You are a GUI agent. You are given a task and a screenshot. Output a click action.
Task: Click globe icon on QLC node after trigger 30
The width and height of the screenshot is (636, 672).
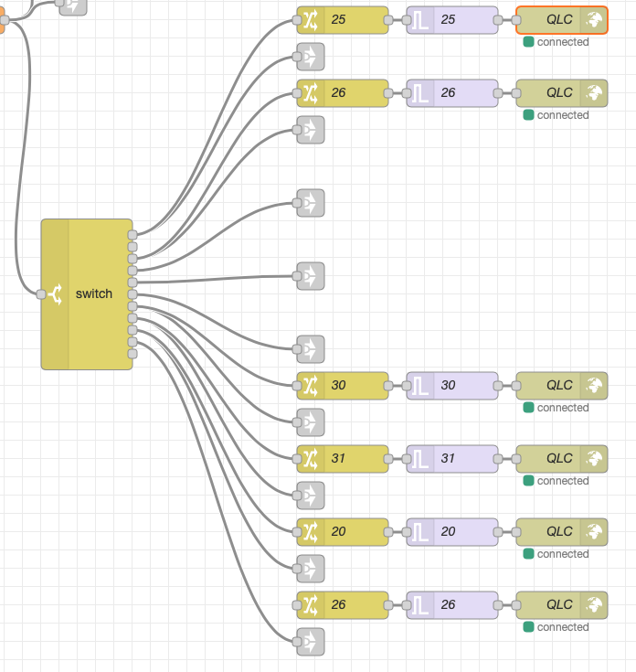[x=594, y=385]
